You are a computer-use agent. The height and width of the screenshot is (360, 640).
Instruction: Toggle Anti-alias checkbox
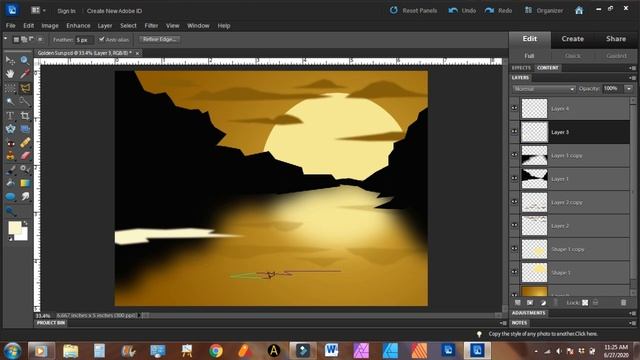[x=102, y=39]
